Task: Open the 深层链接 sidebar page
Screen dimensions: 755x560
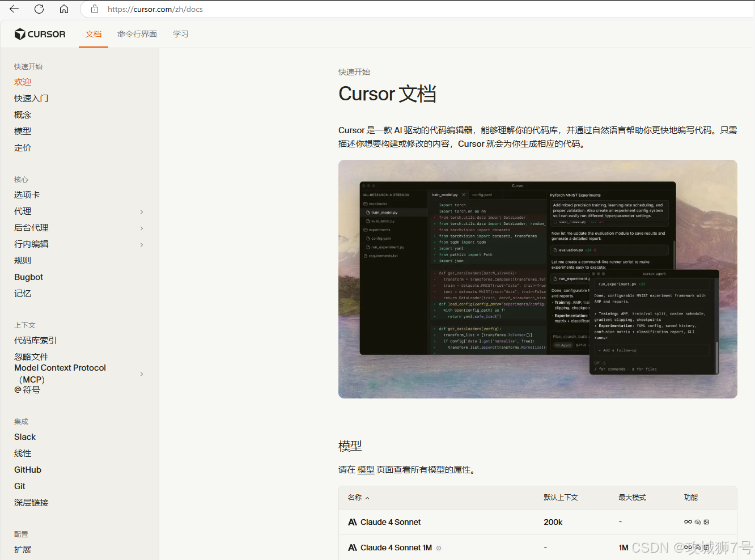Action: coord(31,503)
